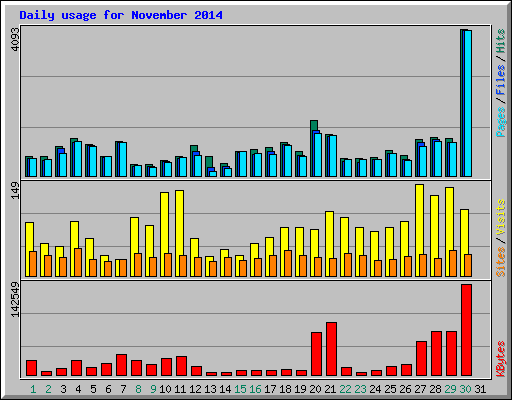This screenshot has width=512, height=400.
Task: Click day 12 on the x-axis
Action: tap(195, 389)
